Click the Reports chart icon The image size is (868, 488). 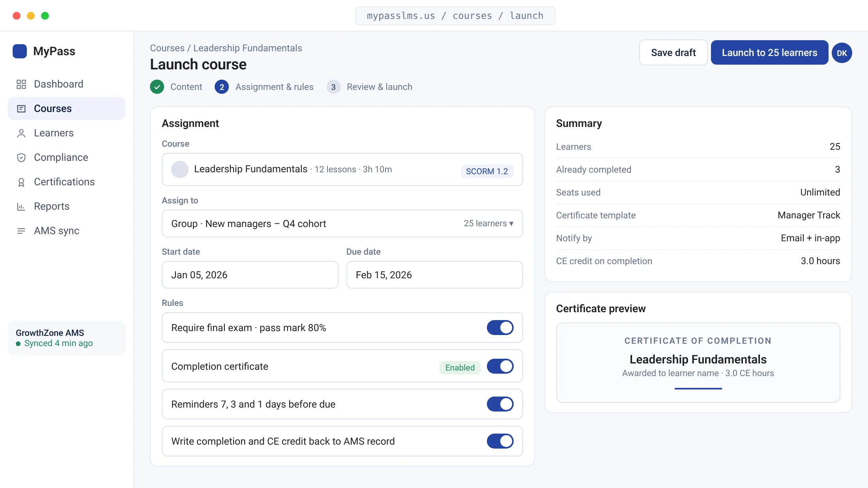(x=21, y=206)
